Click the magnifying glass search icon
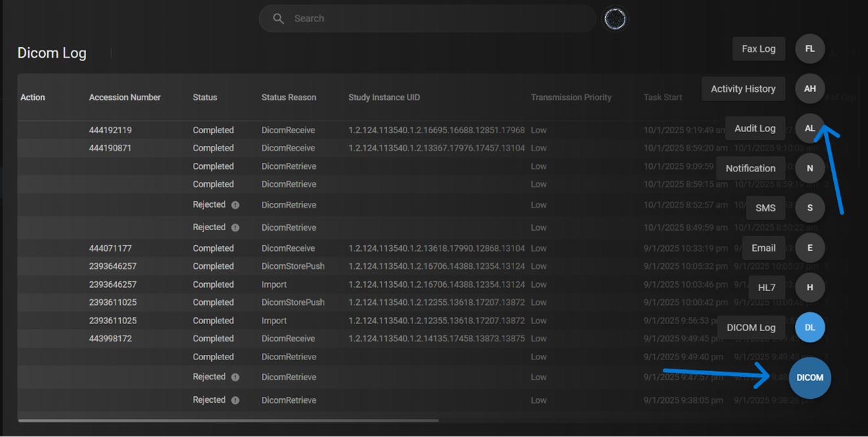 pos(278,19)
